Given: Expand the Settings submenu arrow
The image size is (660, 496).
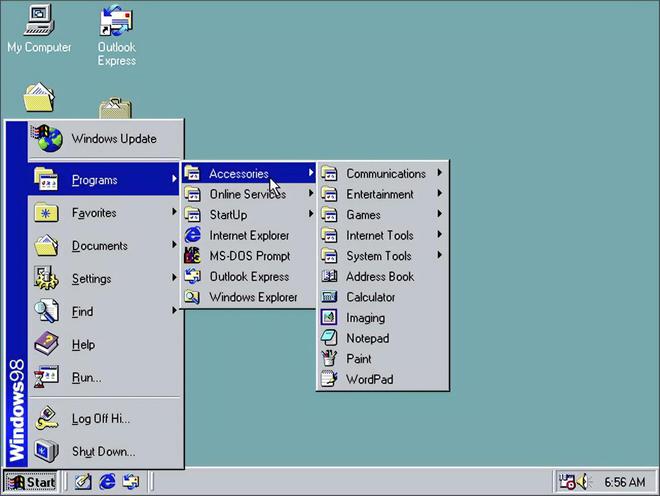Looking at the screenshot, I should [x=174, y=277].
